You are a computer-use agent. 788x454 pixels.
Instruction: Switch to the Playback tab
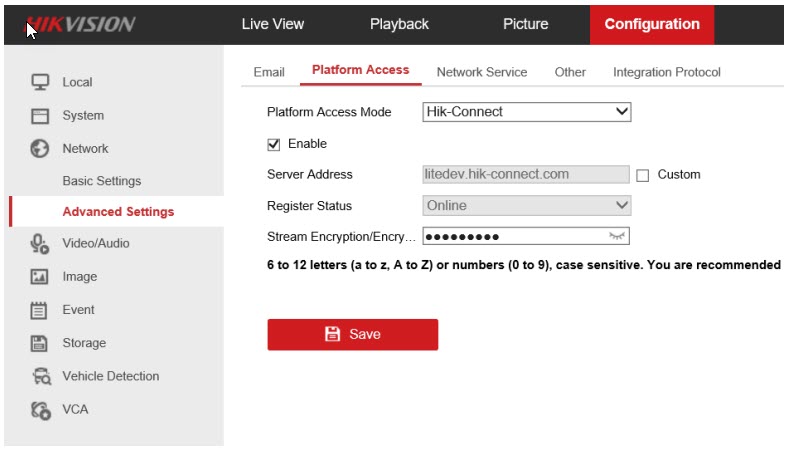pos(399,24)
